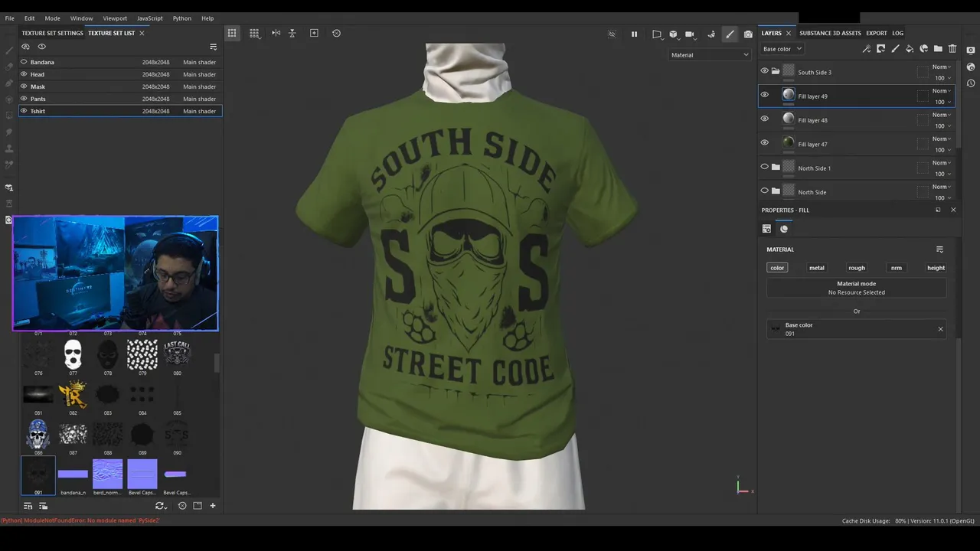Open opacity dropdown for North Side 1
The height and width of the screenshot is (551, 980).
point(943,174)
